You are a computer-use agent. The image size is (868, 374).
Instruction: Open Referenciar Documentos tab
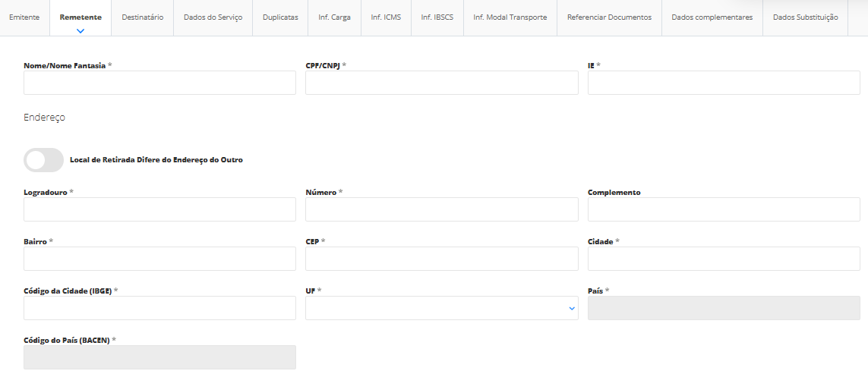609,17
